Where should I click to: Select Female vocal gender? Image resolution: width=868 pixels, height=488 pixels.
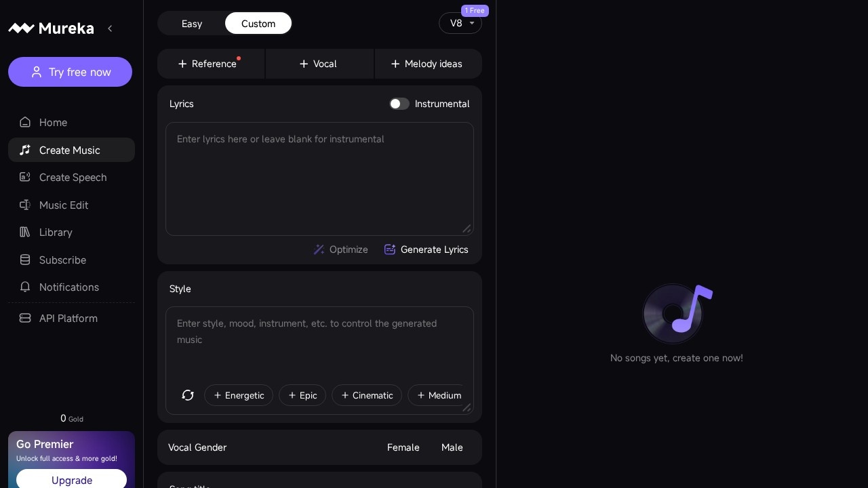pyautogui.click(x=403, y=447)
